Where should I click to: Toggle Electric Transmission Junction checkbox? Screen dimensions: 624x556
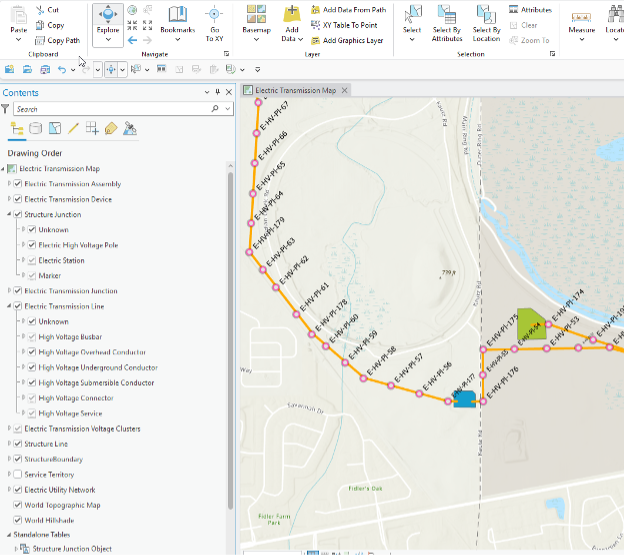coord(18,291)
